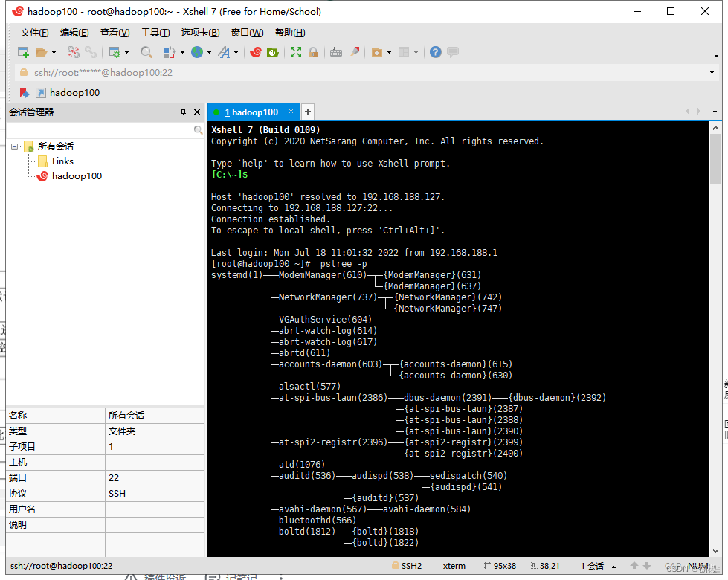The width and height of the screenshot is (728, 580).
Task: Open dropdown next to color scheme icon
Action: click(182, 53)
